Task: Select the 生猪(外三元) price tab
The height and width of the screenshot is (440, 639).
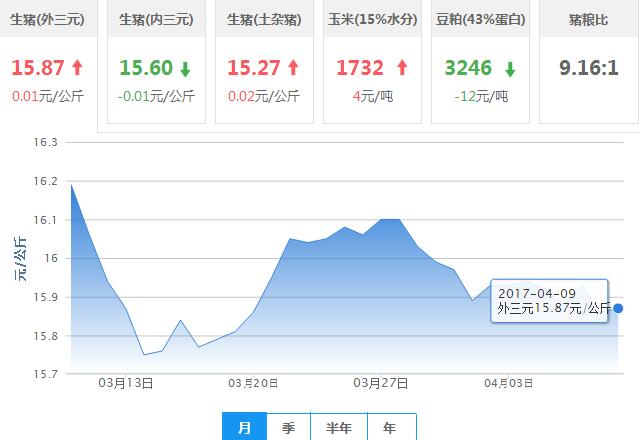Action: tap(47, 20)
